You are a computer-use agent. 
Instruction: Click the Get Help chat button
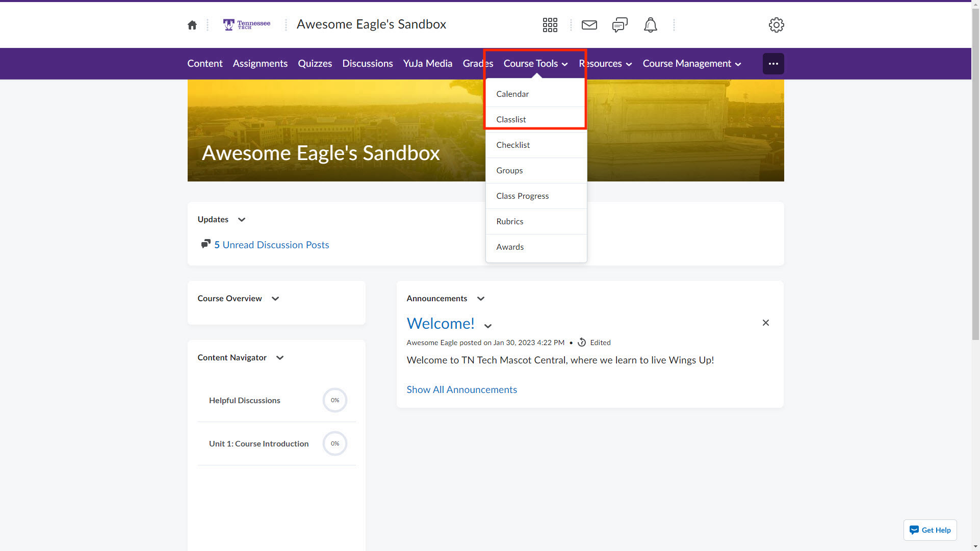[930, 530]
